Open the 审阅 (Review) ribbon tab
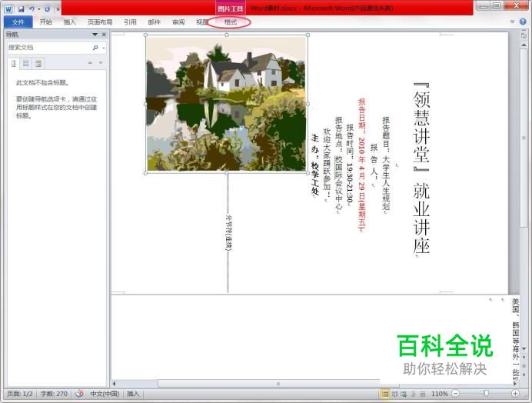This screenshot has width=532, height=403. click(x=178, y=22)
